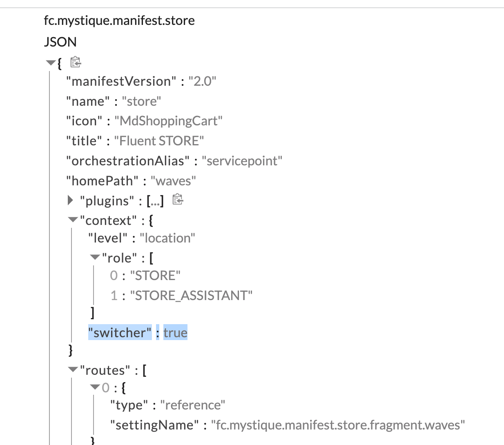The image size is (504, 445).
Task: Copy the root JSON object to clipboard
Action: coord(76,62)
